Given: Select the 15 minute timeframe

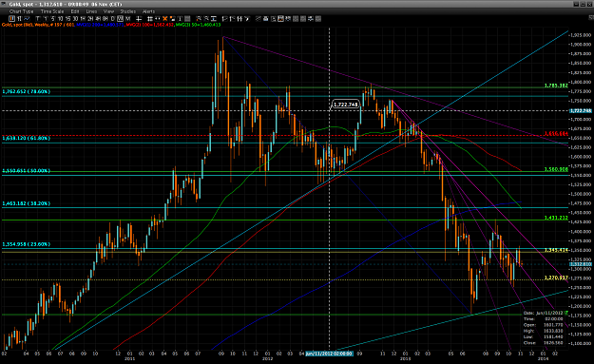Looking at the screenshot, I should coord(67,19).
